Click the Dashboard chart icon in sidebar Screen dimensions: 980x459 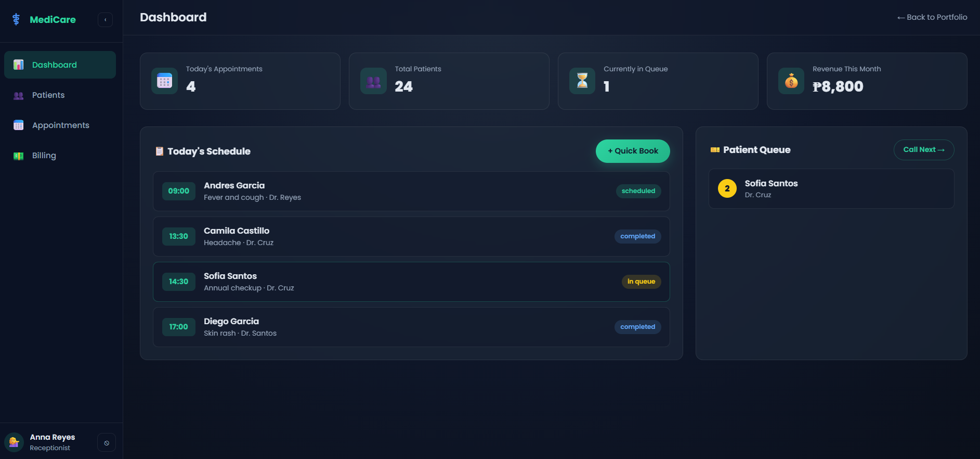pyautogui.click(x=19, y=65)
